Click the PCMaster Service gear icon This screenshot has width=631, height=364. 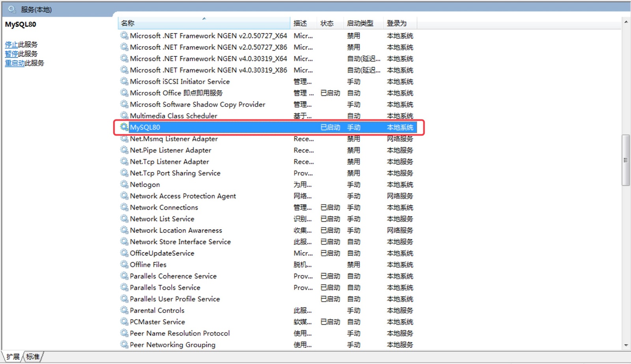click(x=124, y=321)
